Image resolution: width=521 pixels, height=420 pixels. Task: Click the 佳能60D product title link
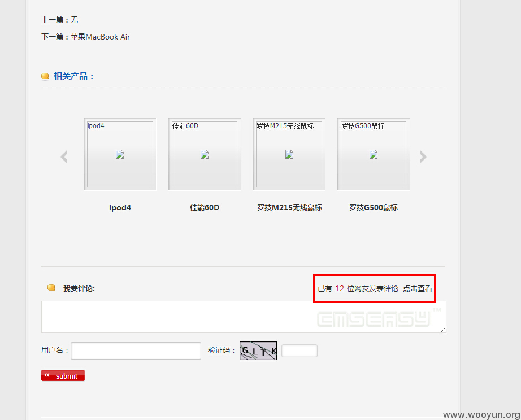click(x=205, y=207)
